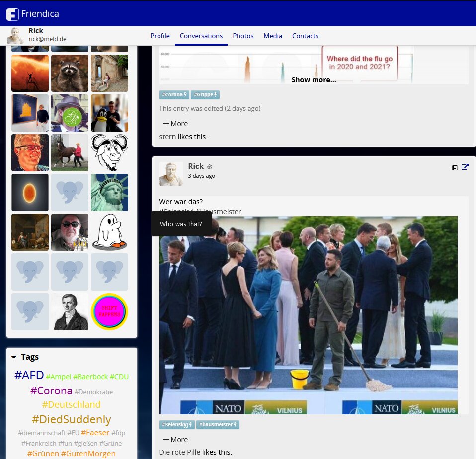476x459 pixels.
Task: Collapse the Tags panel
Action: click(x=14, y=357)
